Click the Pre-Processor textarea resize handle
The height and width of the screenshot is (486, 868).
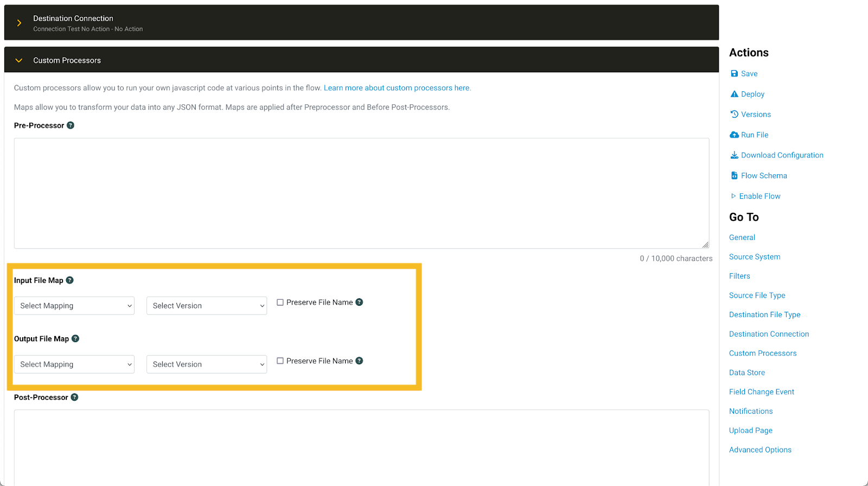click(705, 245)
